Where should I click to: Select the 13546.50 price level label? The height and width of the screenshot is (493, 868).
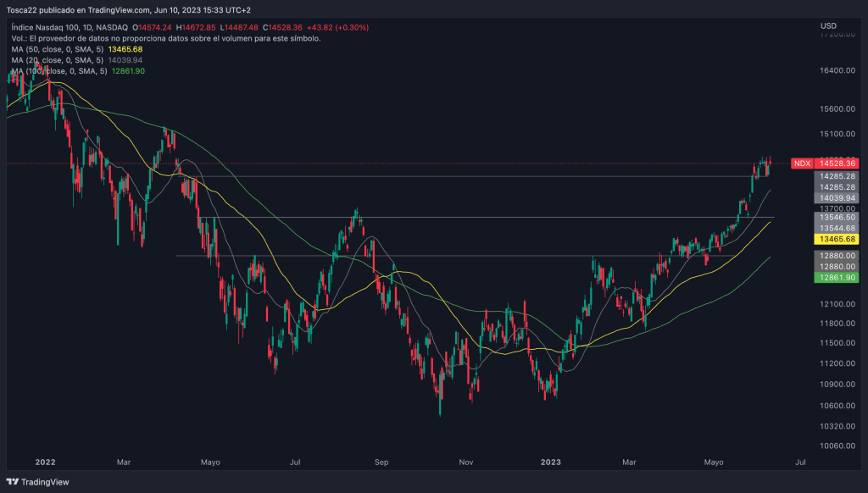(836, 218)
